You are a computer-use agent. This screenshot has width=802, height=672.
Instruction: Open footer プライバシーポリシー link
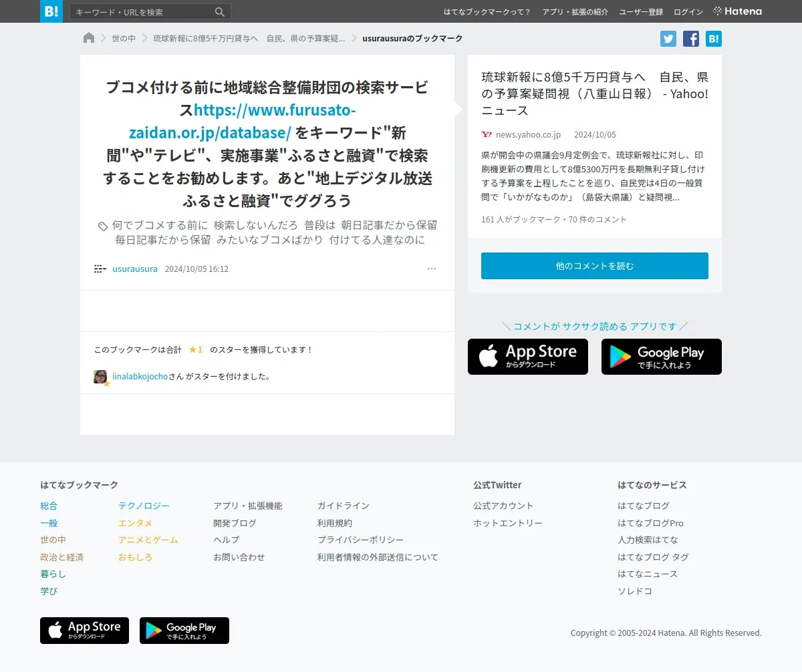361,540
